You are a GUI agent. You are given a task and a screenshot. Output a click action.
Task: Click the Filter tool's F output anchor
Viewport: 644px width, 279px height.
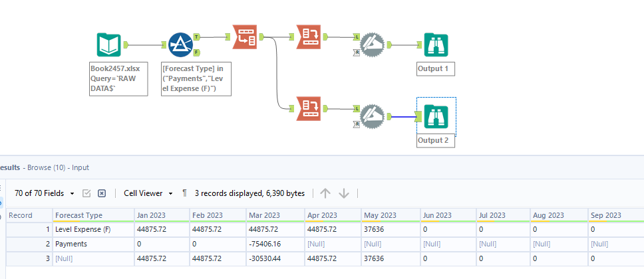pyautogui.click(x=197, y=52)
